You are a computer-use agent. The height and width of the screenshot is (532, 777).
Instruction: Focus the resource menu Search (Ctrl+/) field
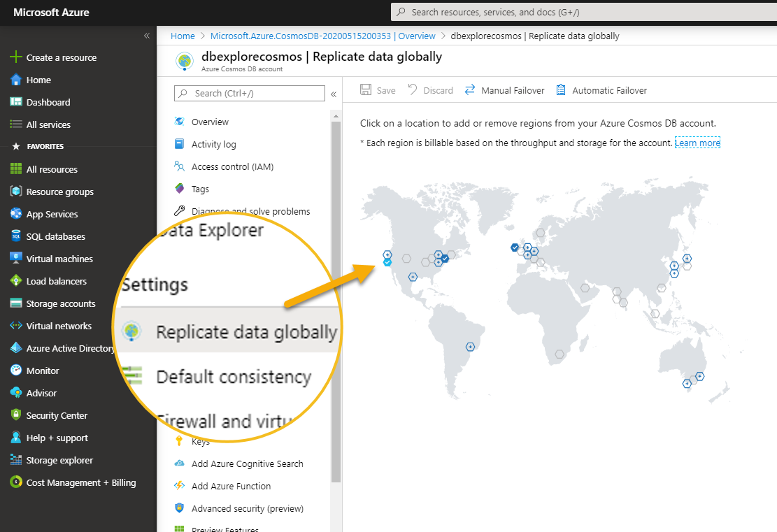(x=249, y=93)
